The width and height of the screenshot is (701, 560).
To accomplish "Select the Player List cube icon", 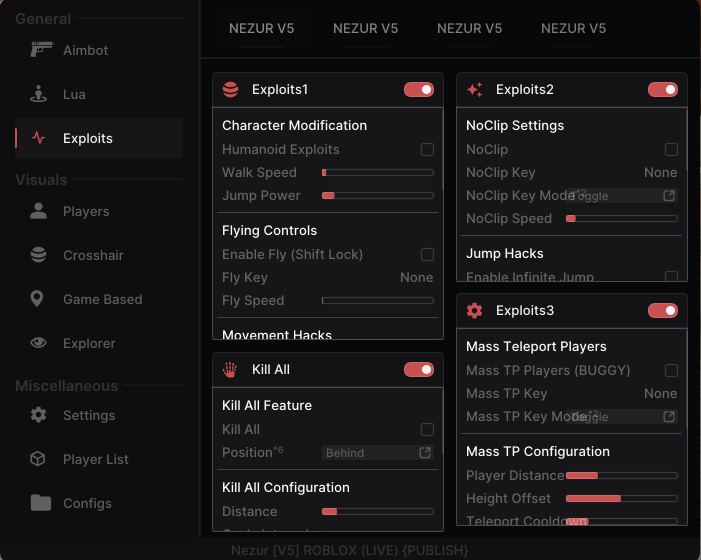I will click(x=38, y=459).
